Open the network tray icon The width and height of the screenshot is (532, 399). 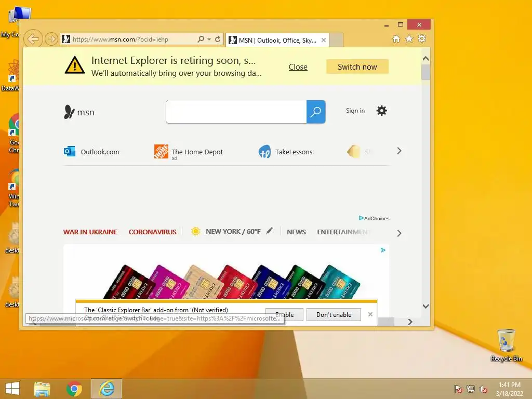tap(470, 389)
